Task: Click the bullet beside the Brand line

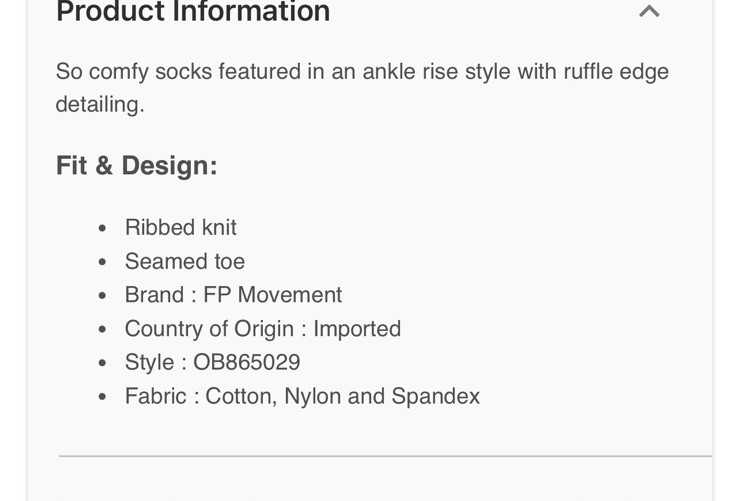Action: (102, 297)
